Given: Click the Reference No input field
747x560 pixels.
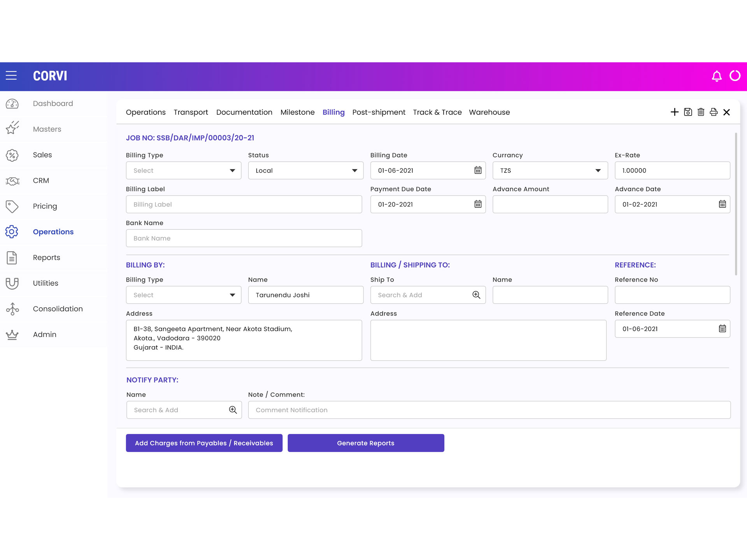Looking at the screenshot, I should [672, 295].
